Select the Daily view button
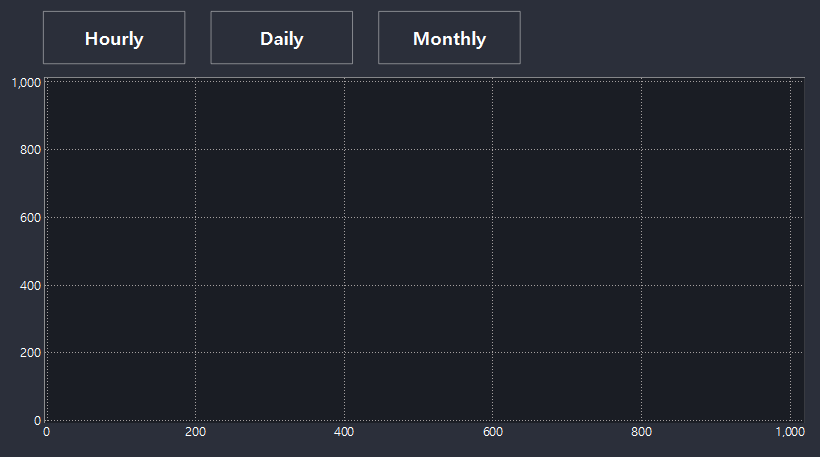This screenshot has width=820, height=457. coord(281,38)
